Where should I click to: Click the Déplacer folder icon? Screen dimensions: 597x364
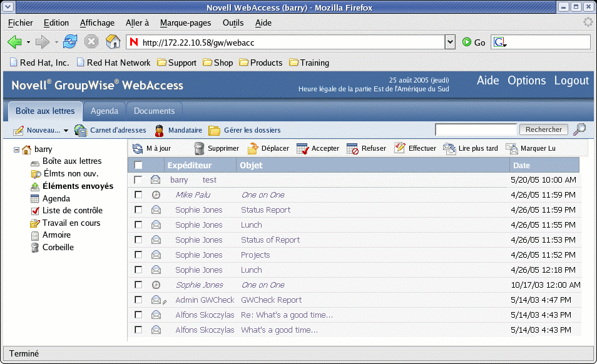click(x=253, y=148)
